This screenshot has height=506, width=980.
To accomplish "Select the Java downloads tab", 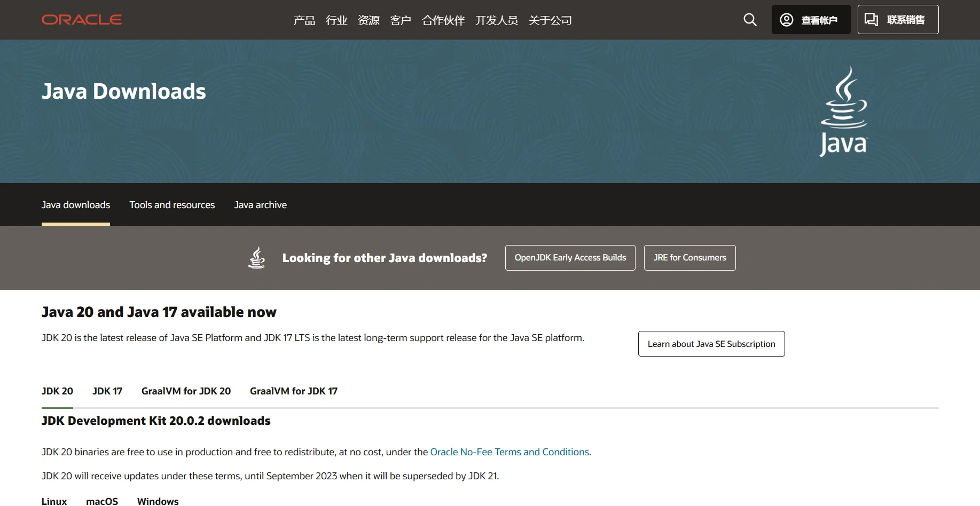I will point(76,205).
